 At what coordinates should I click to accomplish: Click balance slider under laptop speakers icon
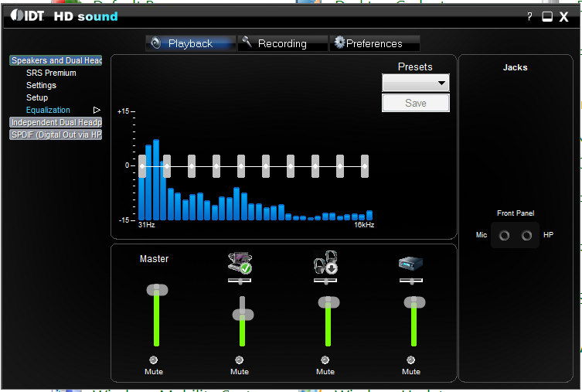coord(240,281)
